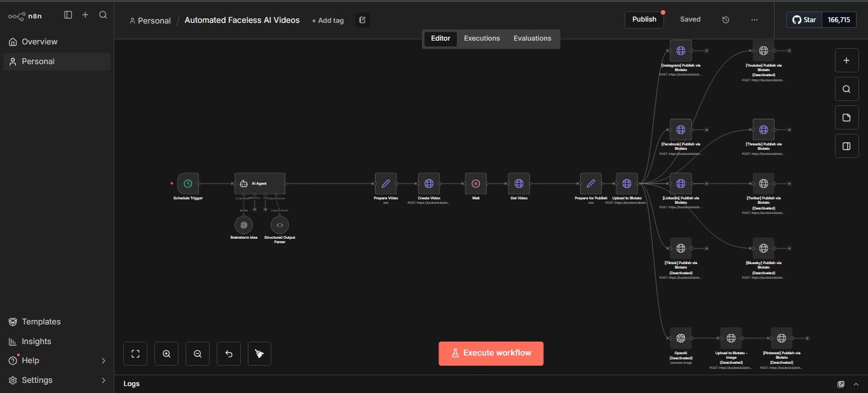868x393 pixels.
Task: Open the Brainstorm Idea OpenAI model node
Action: pyautogui.click(x=244, y=225)
